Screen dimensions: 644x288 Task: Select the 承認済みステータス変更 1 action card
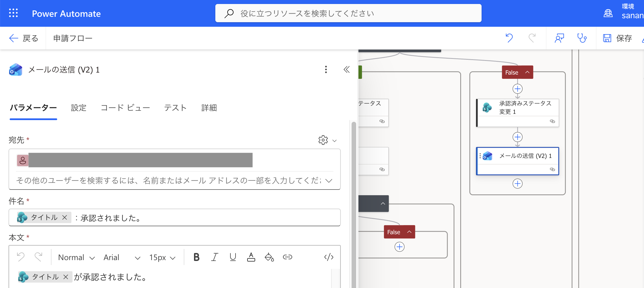[x=518, y=113]
